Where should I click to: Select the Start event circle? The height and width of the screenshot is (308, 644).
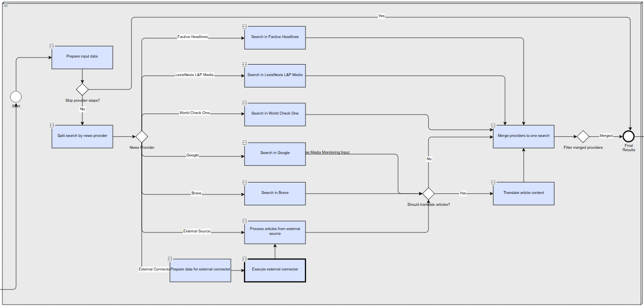[x=16, y=97]
